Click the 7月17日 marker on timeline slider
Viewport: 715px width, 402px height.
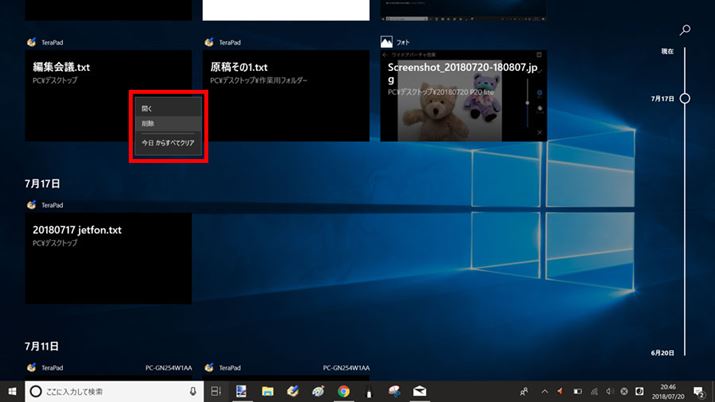pos(685,99)
